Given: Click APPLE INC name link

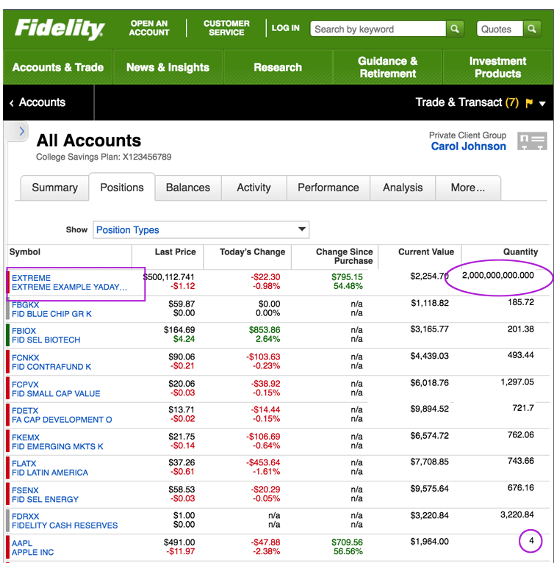Looking at the screenshot, I should click(33, 553).
